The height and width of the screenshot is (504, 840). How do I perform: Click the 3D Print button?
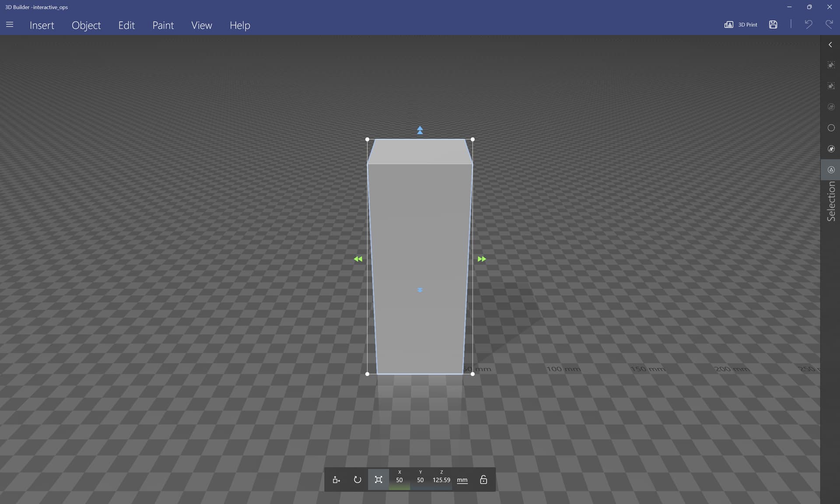741,25
